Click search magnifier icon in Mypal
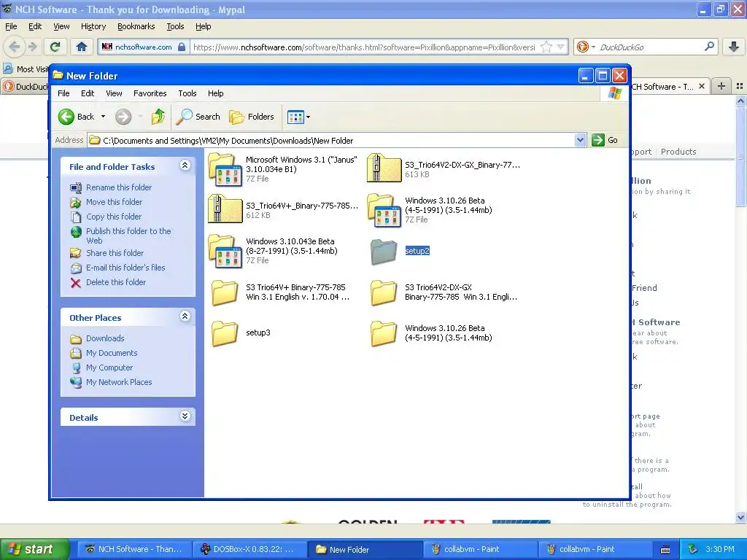Image resolution: width=747 pixels, height=560 pixels. point(709,47)
